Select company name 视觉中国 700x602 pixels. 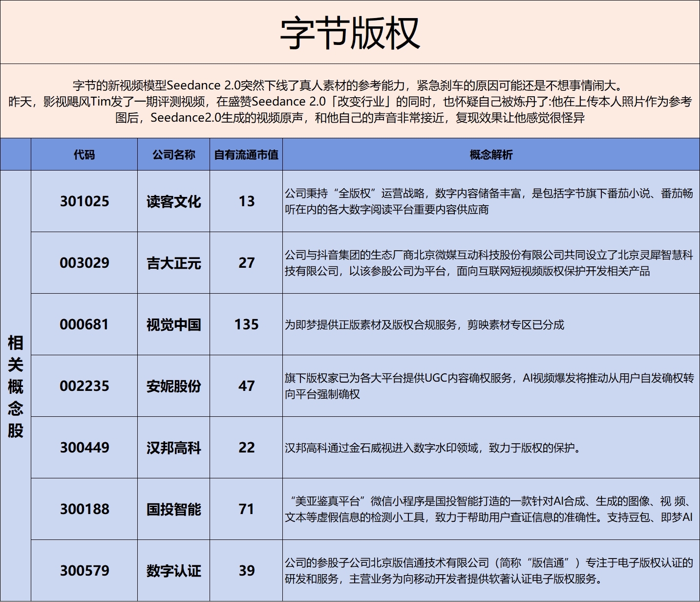(173, 324)
